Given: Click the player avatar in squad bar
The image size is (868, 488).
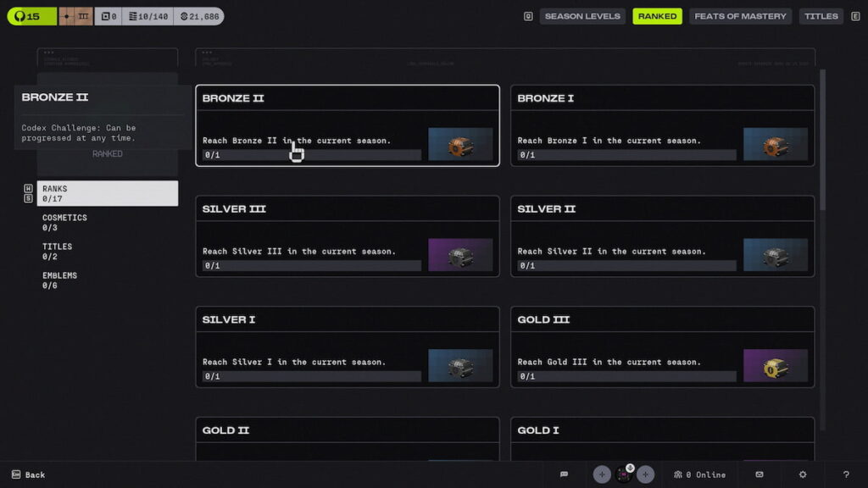Looking at the screenshot, I should 624,474.
